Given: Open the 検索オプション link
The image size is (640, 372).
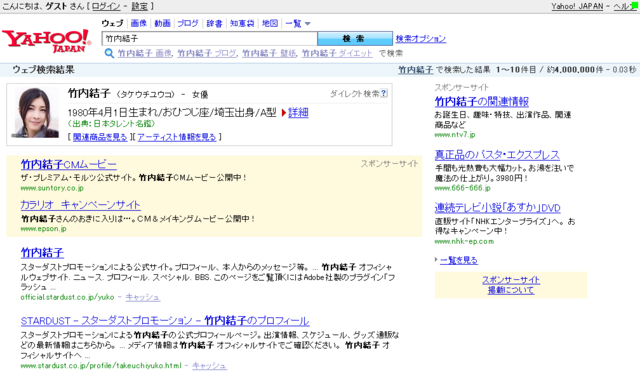Looking at the screenshot, I should pos(421,39).
